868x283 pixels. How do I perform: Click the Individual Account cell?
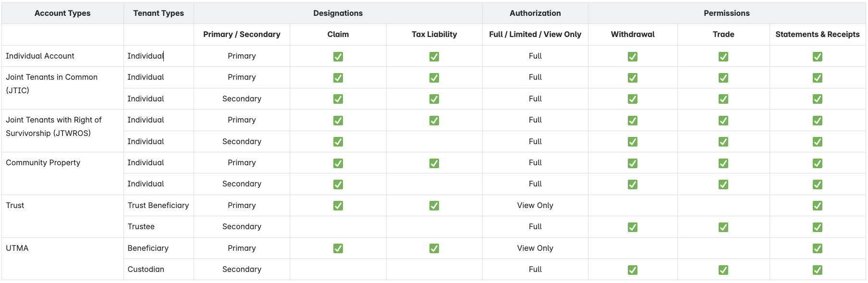tap(62, 56)
